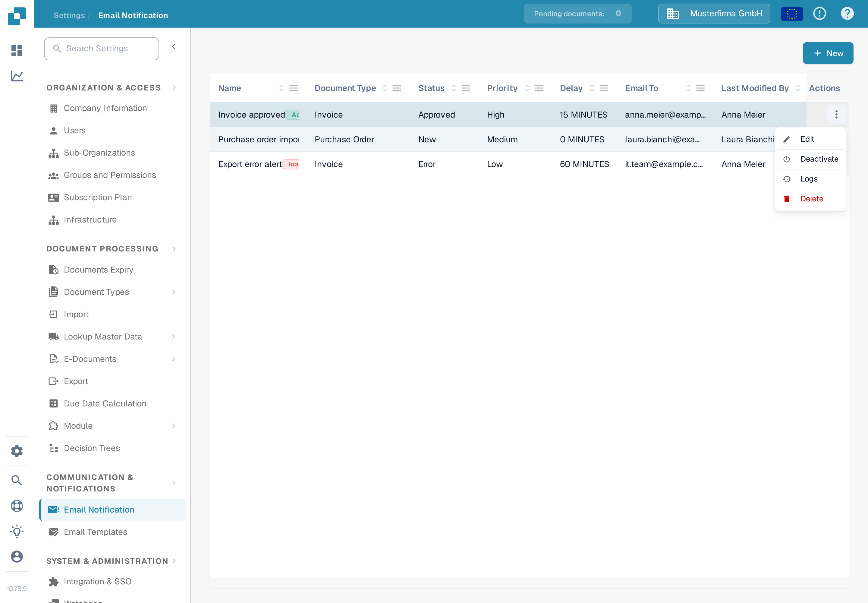The image size is (868, 603).
Task: Expand Document Processing section chevron
Action: 174,249
